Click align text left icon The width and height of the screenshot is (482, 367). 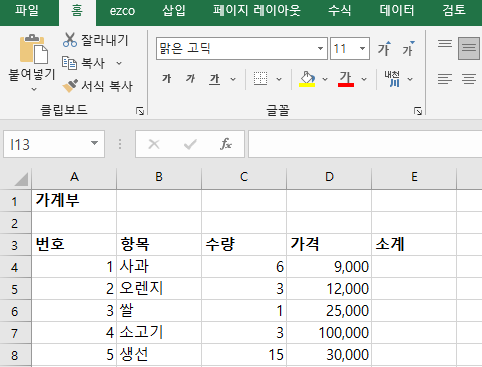click(x=445, y=79)
